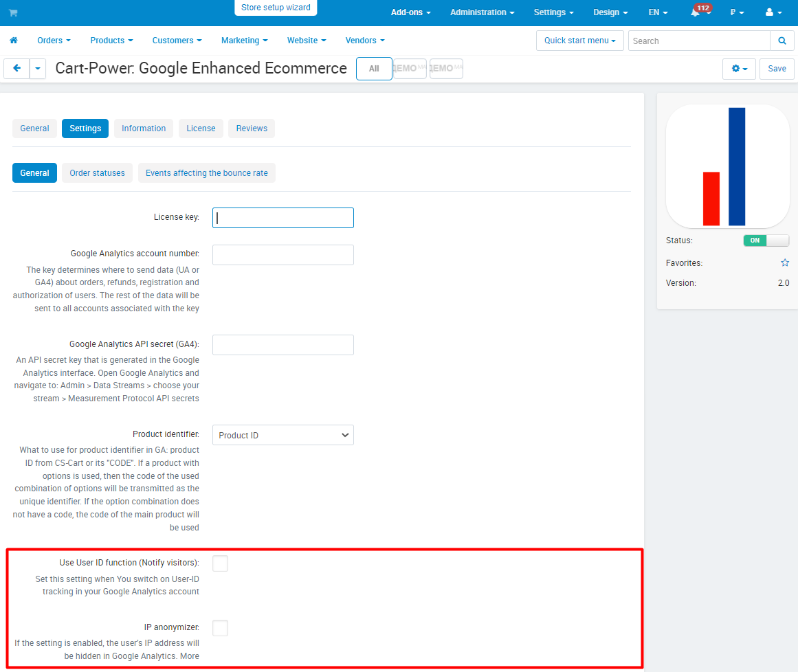This screenshot has width=798, height=672.
Task: Expand the top bar Settings menu
Action: (553, 12)
